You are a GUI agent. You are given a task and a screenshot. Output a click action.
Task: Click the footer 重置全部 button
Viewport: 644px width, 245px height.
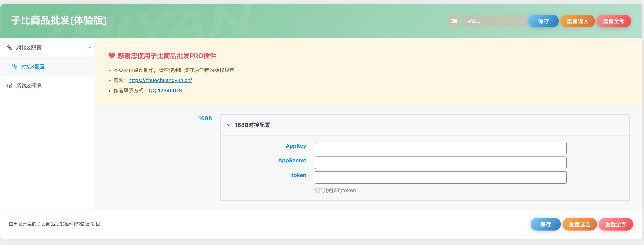tap(615, 224)
